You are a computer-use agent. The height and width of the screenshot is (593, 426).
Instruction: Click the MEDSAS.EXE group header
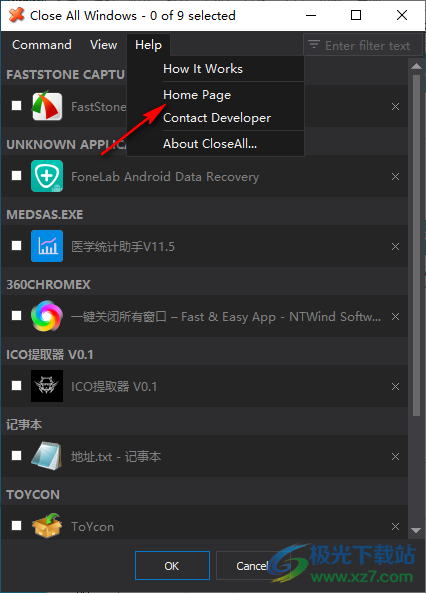pos(45,214)
